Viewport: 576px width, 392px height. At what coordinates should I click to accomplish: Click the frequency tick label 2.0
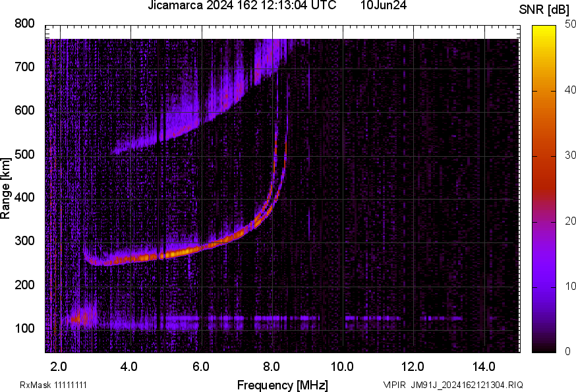point(59,366)
